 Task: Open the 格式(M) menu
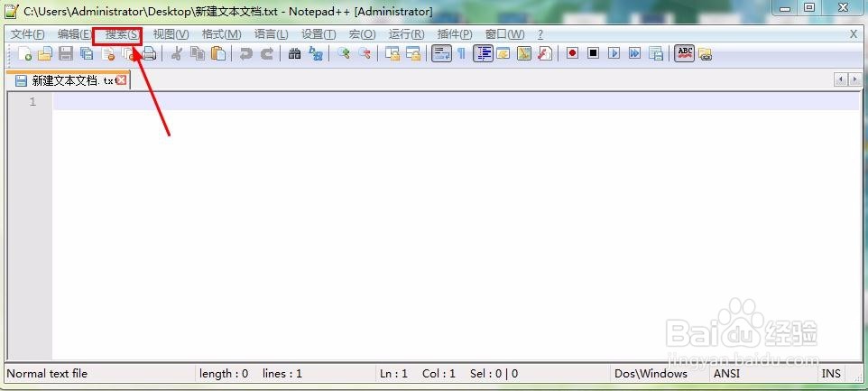coord(221,34)
